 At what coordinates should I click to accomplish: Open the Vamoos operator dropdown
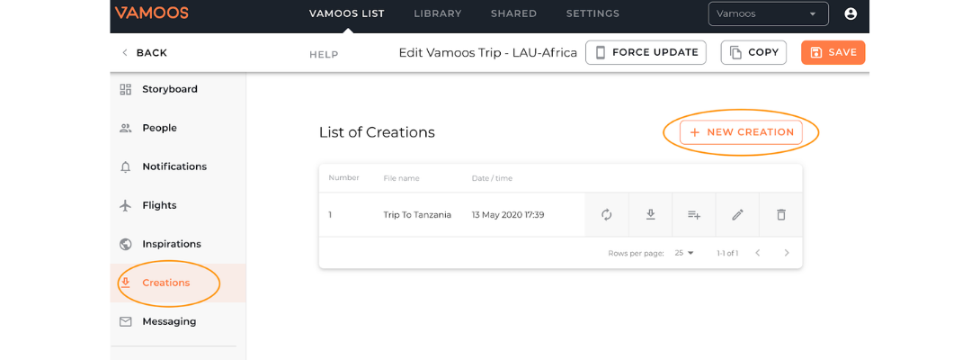tap(768, 13)
